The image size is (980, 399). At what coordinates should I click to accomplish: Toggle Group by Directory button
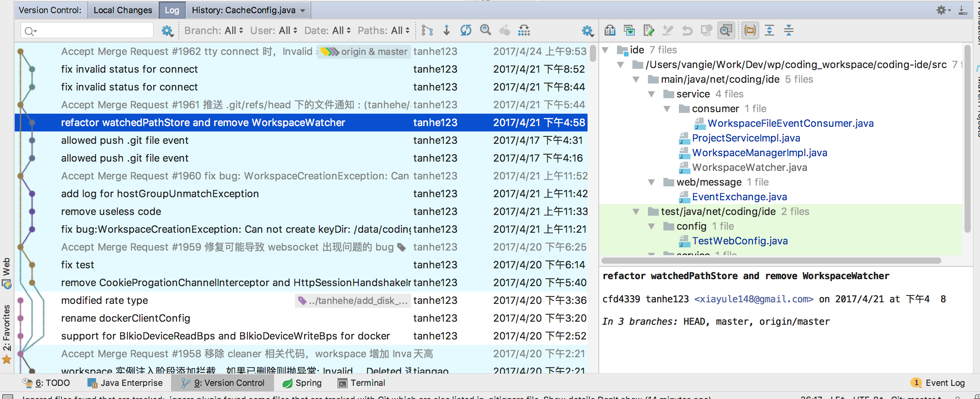(x=750, y=30)
